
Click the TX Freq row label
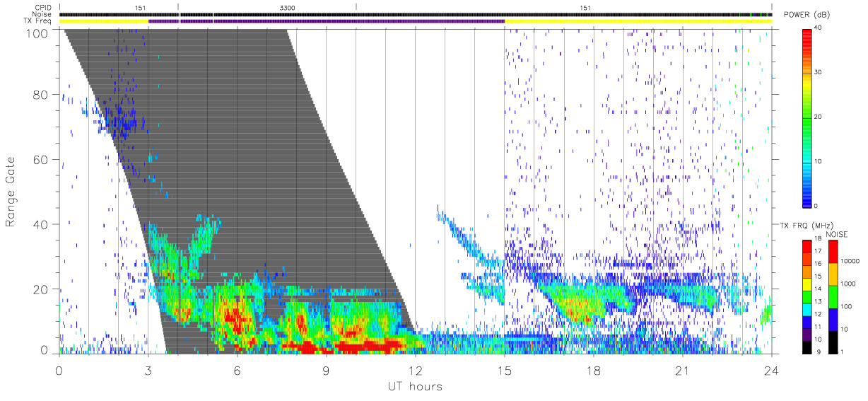tap(37, 21)
